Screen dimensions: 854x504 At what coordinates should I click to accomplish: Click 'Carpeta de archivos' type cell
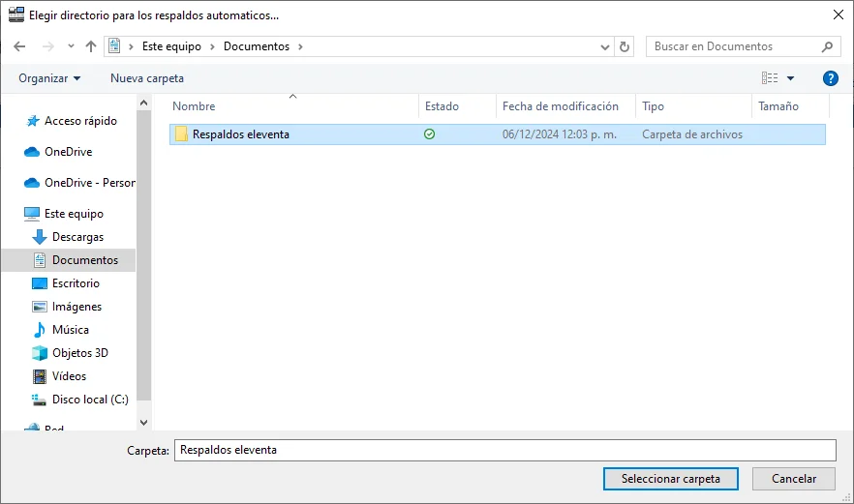tap(691, 134)
